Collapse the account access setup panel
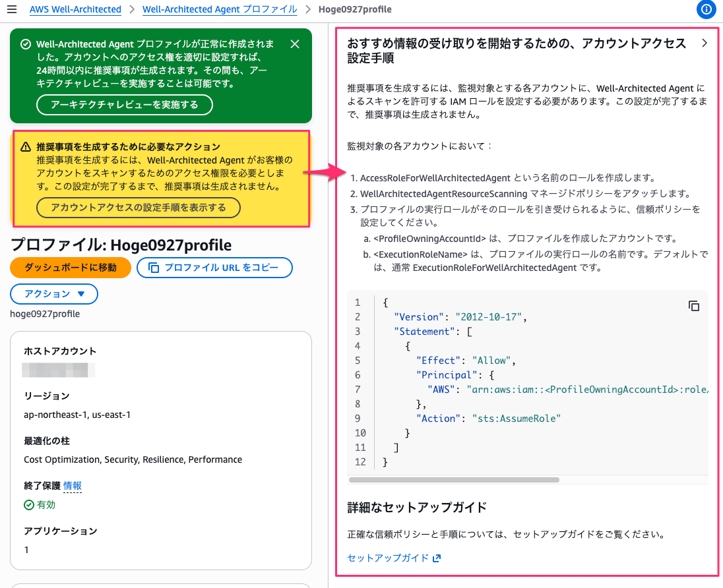723x588 pixels. pyautogui.click(x=704, y=44)
